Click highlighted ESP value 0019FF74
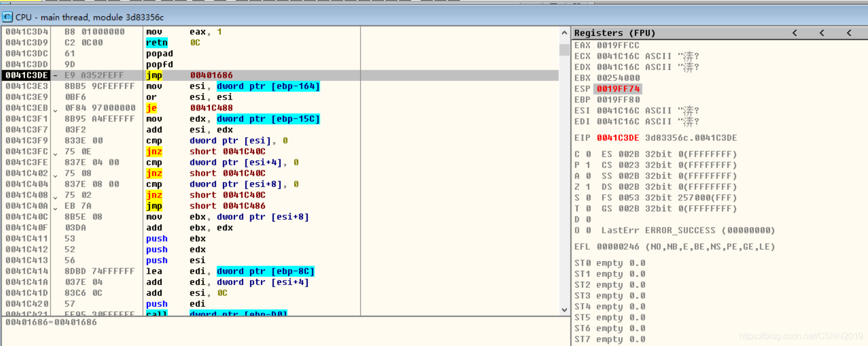Viewport: 868px width, 346px height. point(618,89)
